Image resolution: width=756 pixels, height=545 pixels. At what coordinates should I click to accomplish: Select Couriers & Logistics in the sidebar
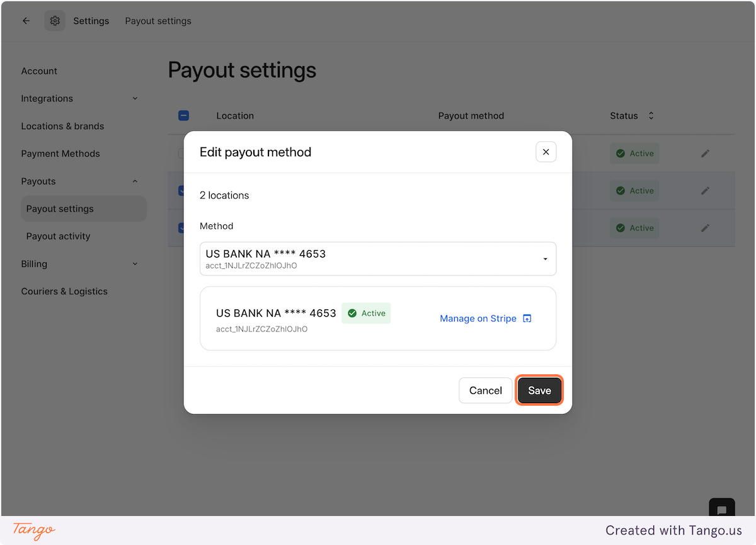click(x=63, y=291)
